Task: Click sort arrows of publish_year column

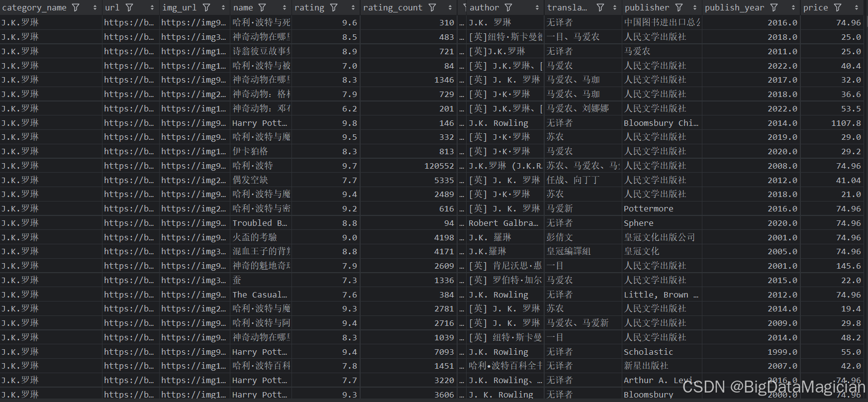Action: pos(793,7)
